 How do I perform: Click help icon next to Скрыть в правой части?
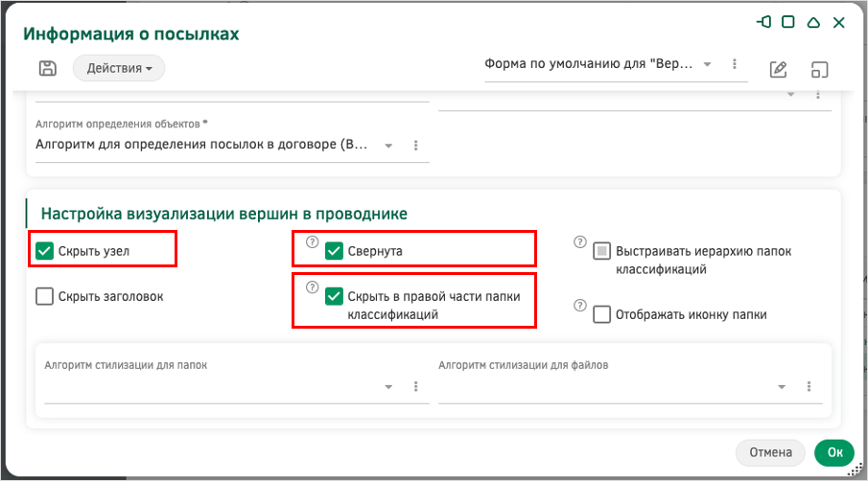(x=313, y=286)
